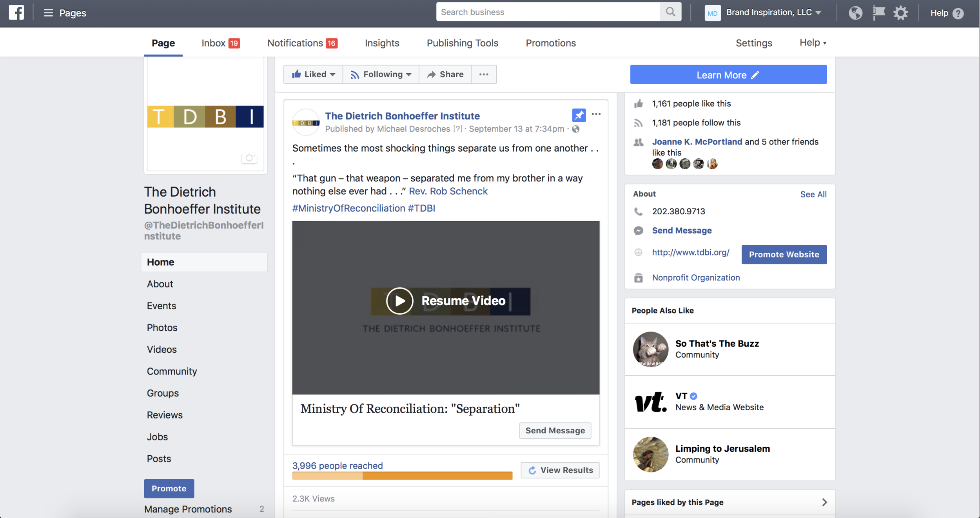The height and width of the screenshot is (518, 980).
Task: Expand Pages liked by this Page chevron
Action: point(824,502)
